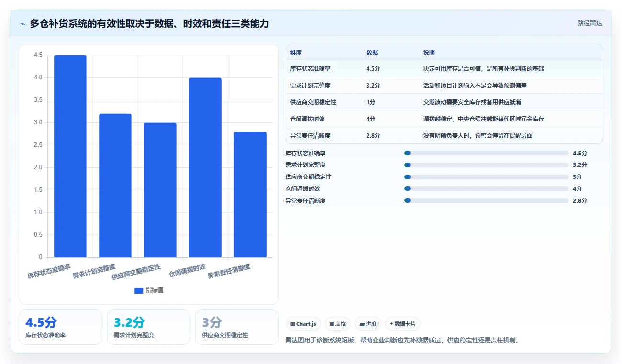The height and width of the screenshot is (364, 622).
Task: Click the Chart.js tag chip
Action: point(303,324)
